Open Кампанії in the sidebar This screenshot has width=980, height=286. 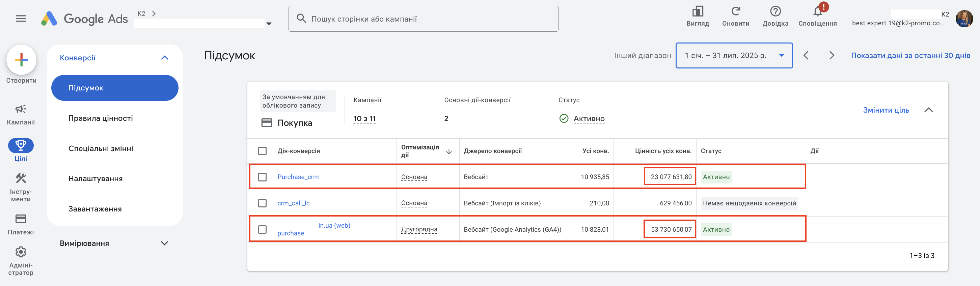tap(21, 114)
